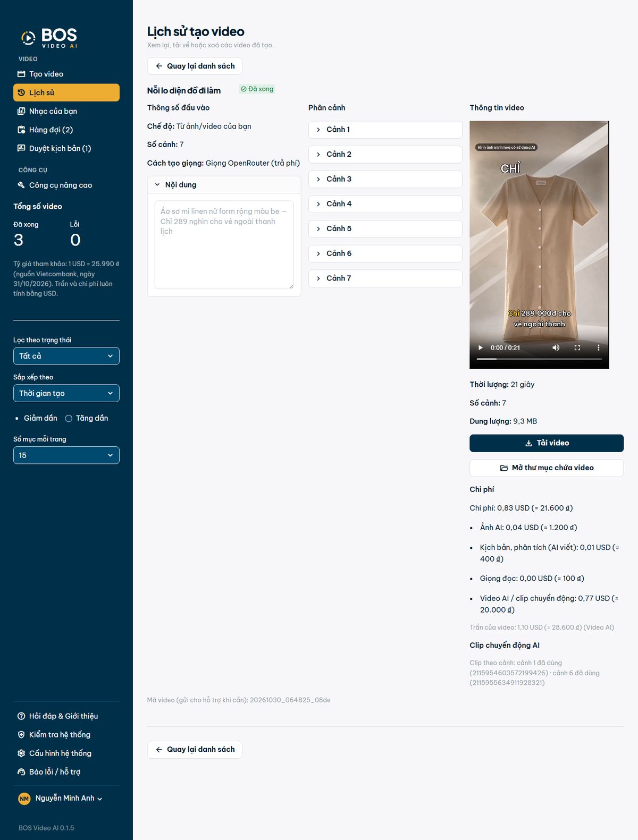
Task: Open the Lọc theo trạng thái dropdown
Action: click(66, 356)
